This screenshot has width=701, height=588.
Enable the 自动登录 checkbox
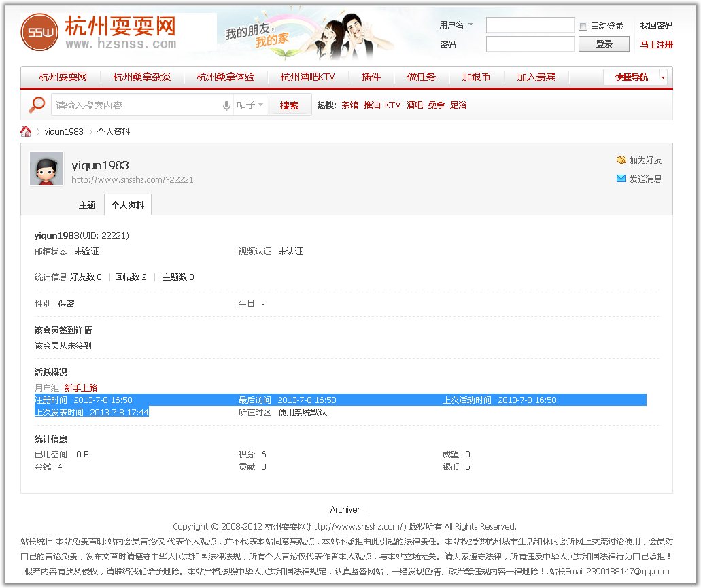pyautogui.click(x=583, y=26)
